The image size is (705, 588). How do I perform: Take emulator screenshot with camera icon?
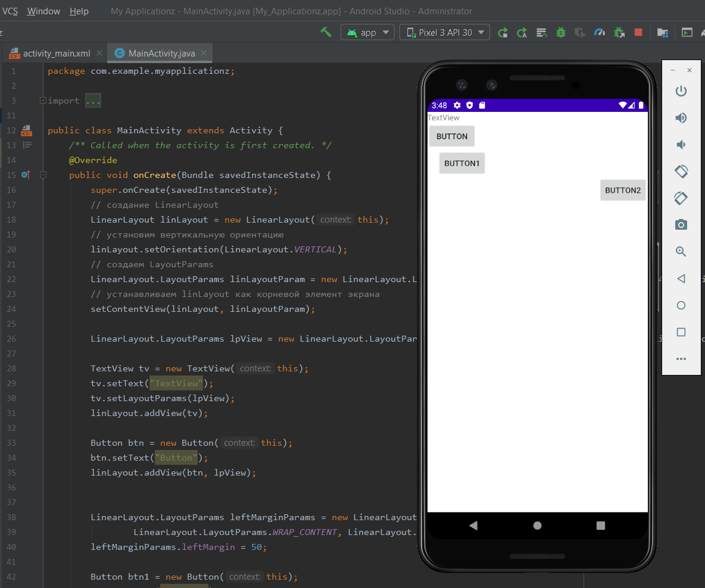[x=681, y=224]
